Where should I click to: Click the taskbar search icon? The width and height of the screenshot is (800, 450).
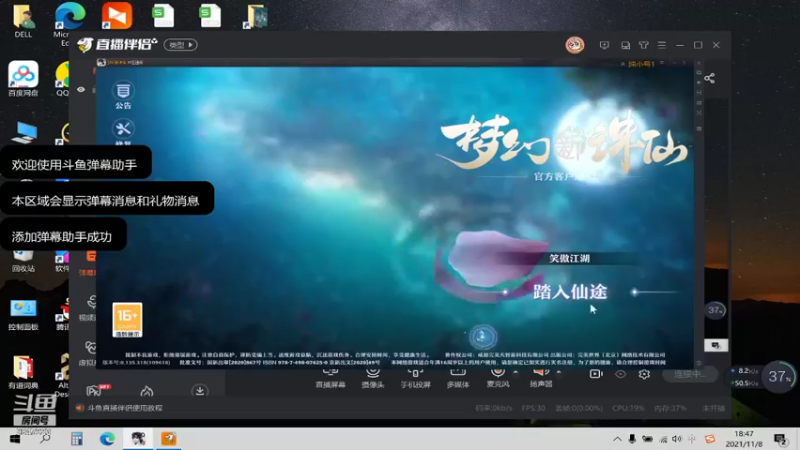point(45,439)
